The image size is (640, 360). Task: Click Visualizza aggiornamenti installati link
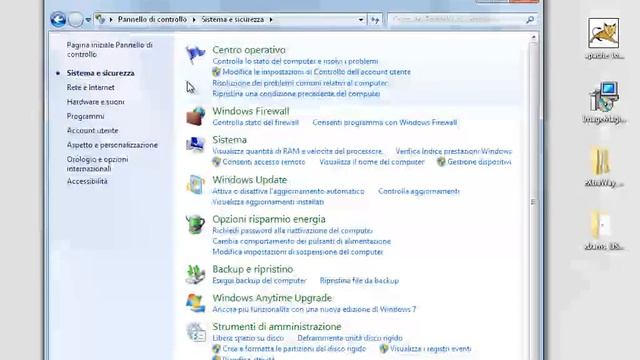point(268,202)
